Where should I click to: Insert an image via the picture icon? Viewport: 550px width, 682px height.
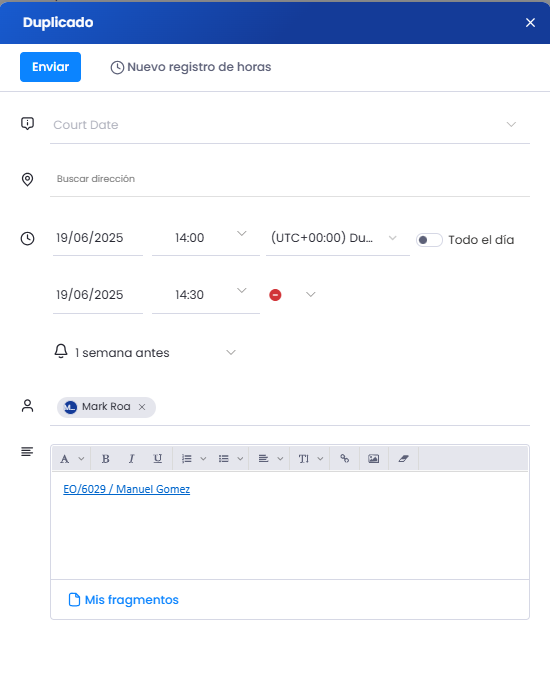[x=373, y=458]
